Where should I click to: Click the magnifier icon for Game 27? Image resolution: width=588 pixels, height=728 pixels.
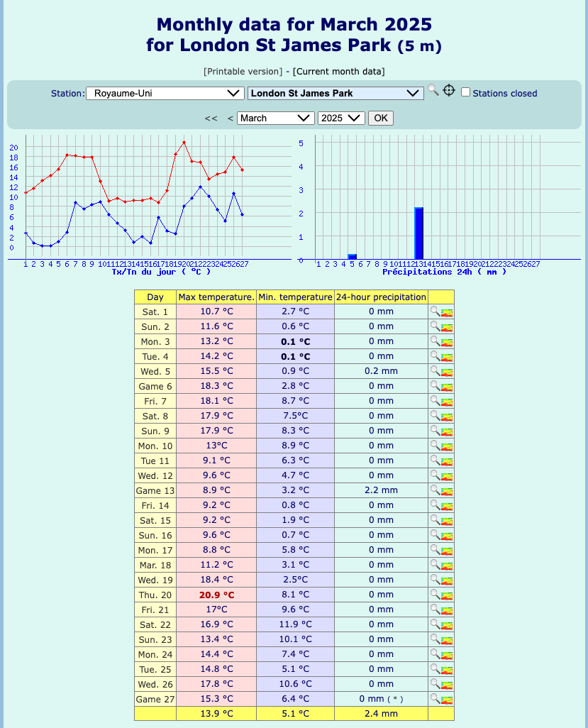[x=435, y=698]
